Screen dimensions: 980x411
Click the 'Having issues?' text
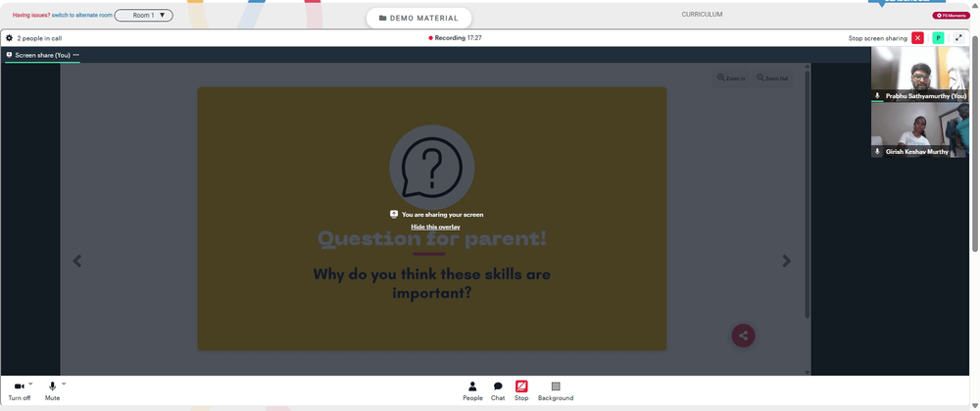coord(31,15)
